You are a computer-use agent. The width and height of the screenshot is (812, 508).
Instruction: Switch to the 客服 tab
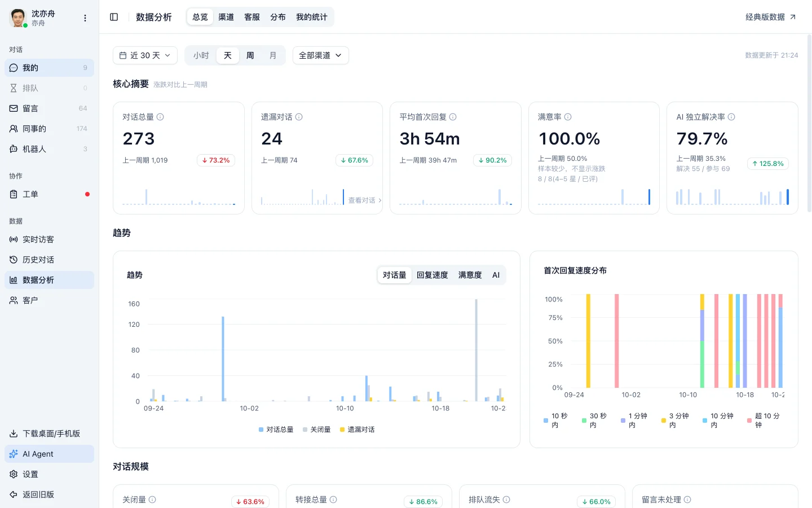[x=252, y=17]
